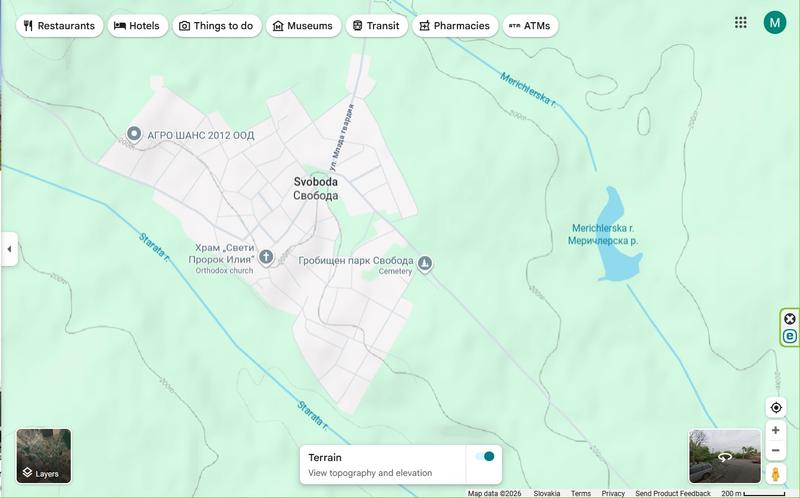Show ATMs on the map
The image size is (800, 498).
[530, 26]
